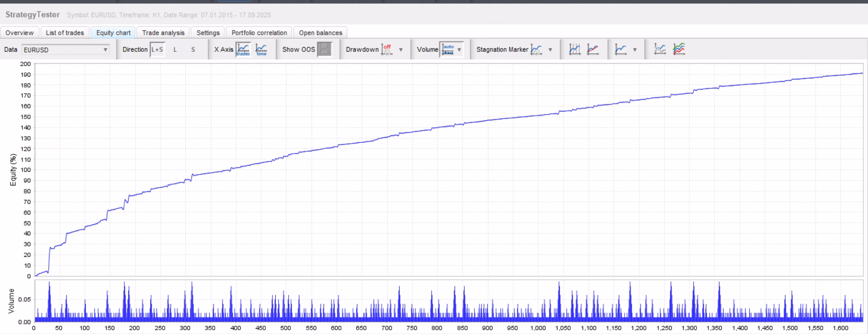
Task: Open the Trade analysis tab
Action: coord(163,33)
